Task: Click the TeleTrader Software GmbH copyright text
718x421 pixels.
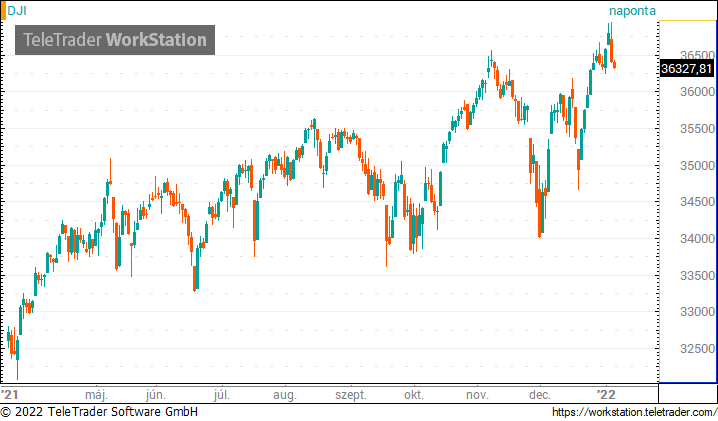Action: [x=99, y=412]
